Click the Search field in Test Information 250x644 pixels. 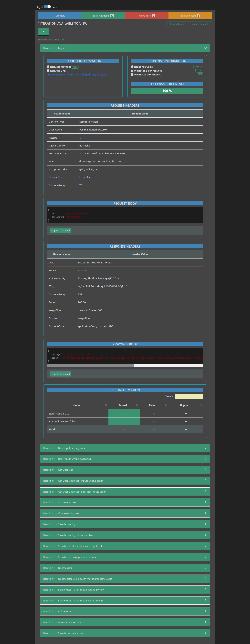click(x=189, y=396)
